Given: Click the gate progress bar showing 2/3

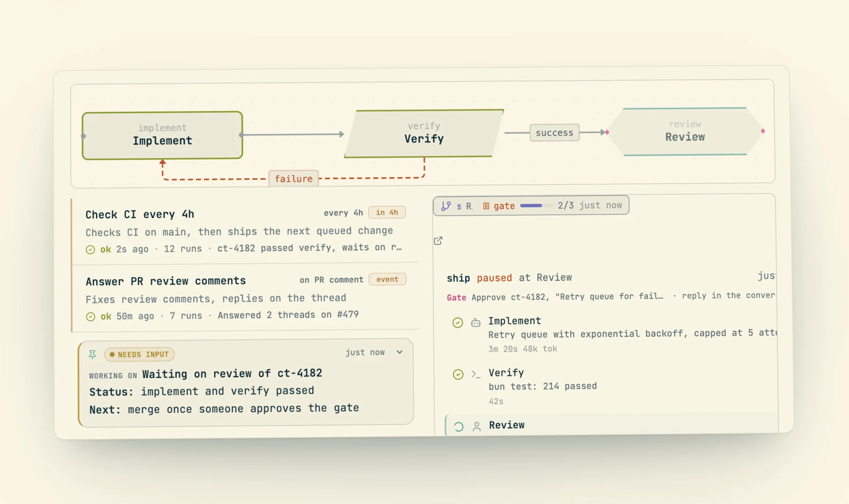Looking at the screenshot, I should pos(536,206).
